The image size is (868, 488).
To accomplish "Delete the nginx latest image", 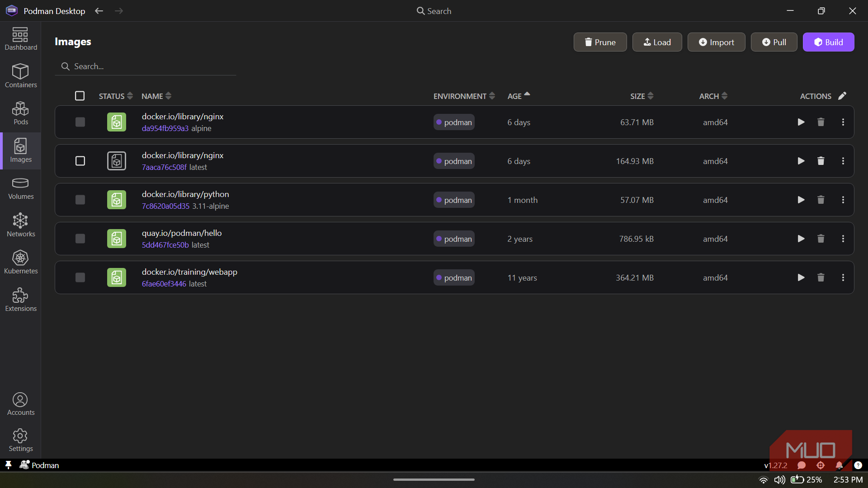I will pyautogui.click(x=821, y=161).
